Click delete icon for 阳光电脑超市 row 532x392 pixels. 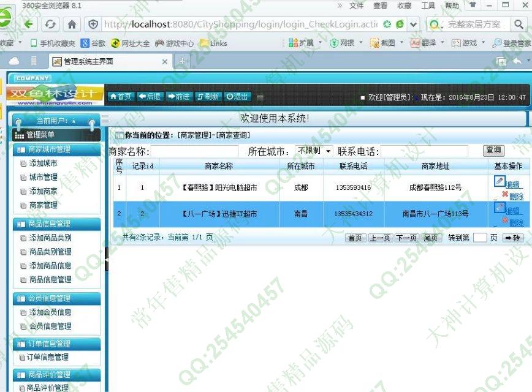505,194
